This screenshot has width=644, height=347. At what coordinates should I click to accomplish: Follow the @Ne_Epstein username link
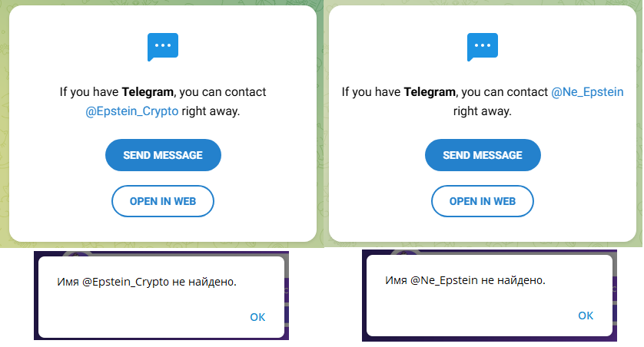[x=588, y=92]
